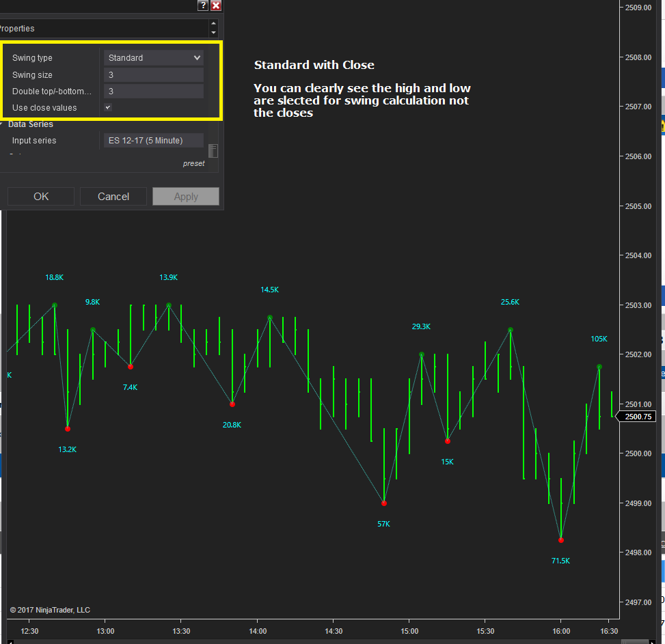665x644 pixels.
Task: Click the Input series ES 12-17 field
Action: pos(154,140)
